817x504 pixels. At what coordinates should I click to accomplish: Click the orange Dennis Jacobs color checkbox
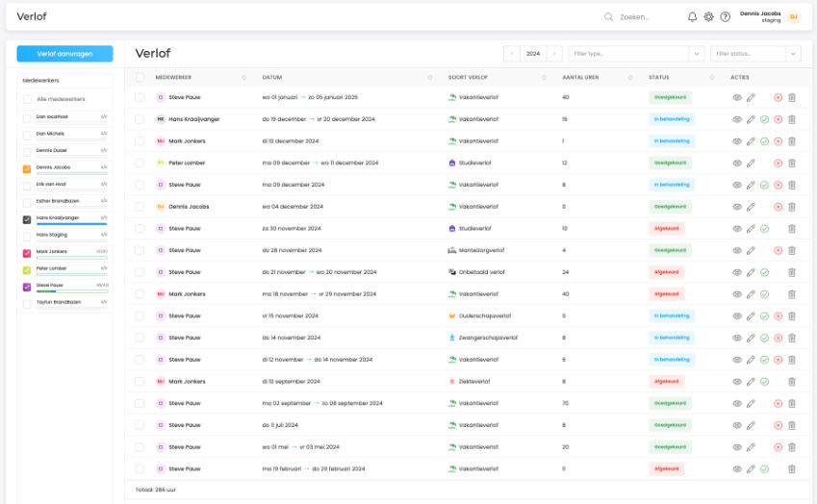coord(27,168)
